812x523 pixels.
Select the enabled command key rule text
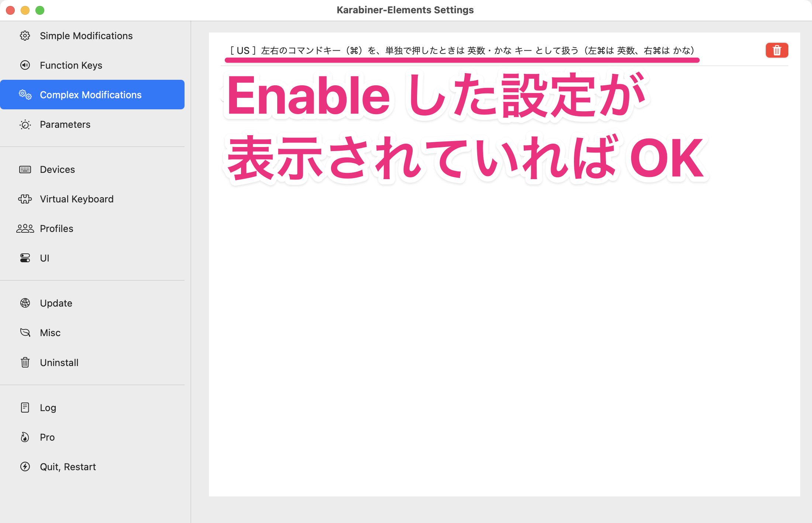click(462, 51)
